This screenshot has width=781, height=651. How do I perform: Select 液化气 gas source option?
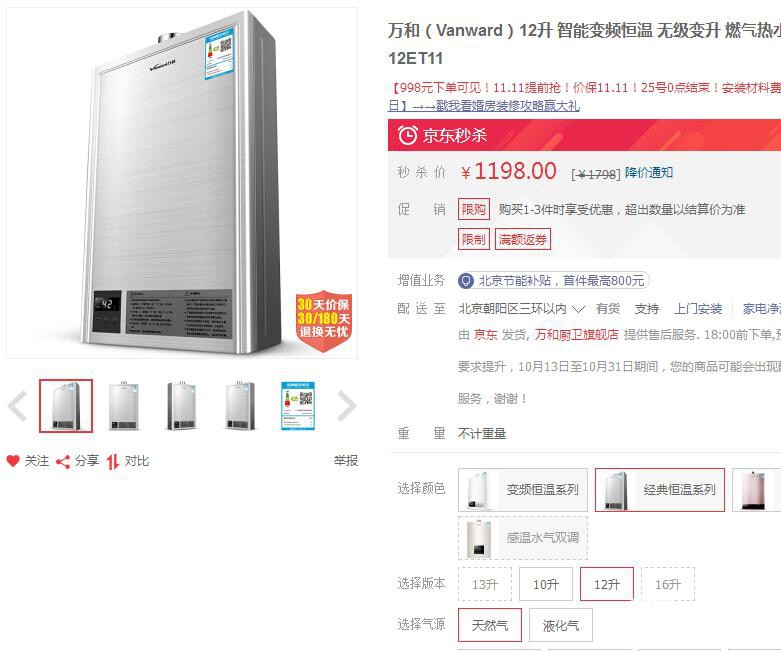point(561,625)
